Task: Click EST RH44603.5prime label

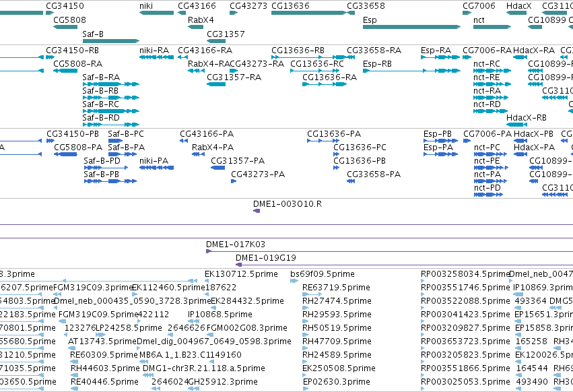Action: [105, 368]
